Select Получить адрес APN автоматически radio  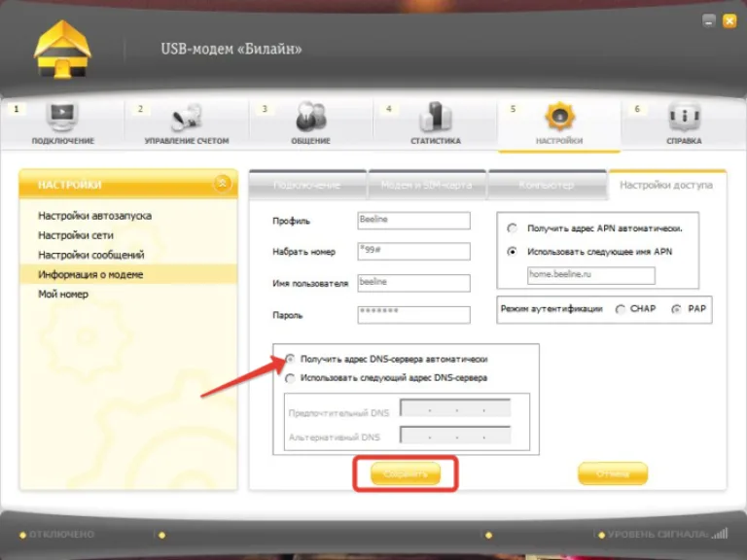point(513,228)
